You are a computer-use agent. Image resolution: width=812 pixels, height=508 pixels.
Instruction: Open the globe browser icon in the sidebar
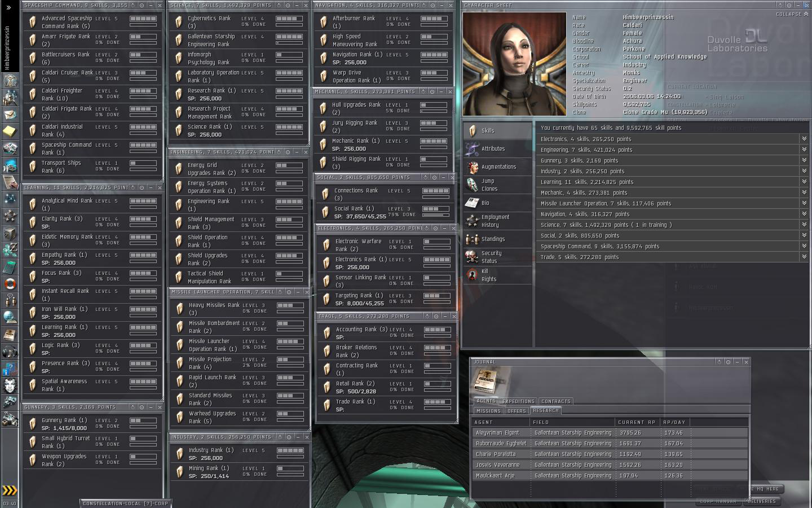point(10,317)
